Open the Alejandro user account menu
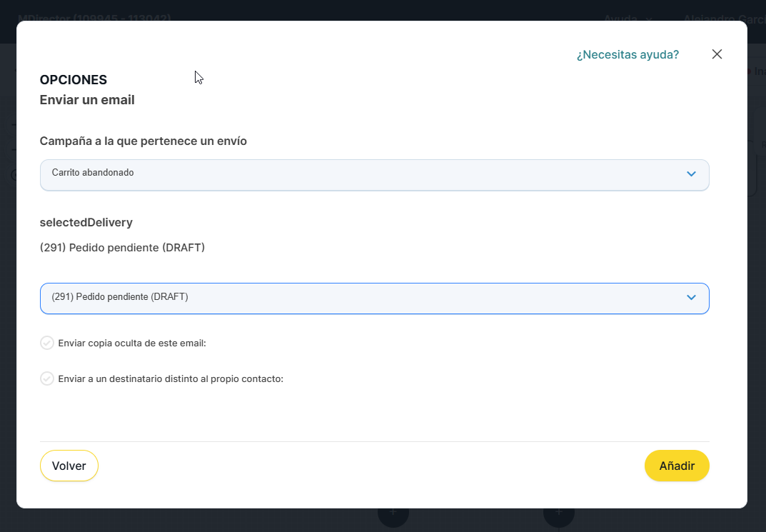766x532 pixels. point(721,18)
